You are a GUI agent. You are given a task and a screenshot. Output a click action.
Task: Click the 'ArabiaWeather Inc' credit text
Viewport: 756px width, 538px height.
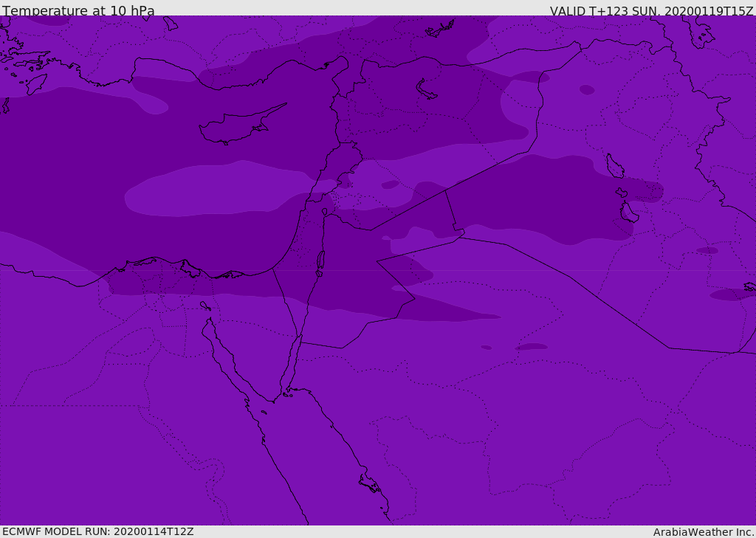(x=704, y=532)
